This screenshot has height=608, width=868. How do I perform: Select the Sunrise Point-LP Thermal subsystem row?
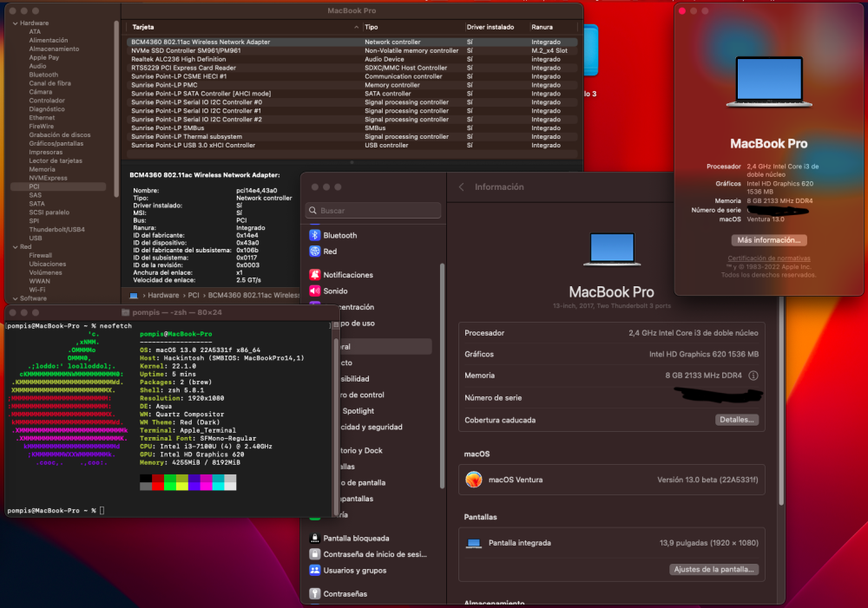coord(352,137)
